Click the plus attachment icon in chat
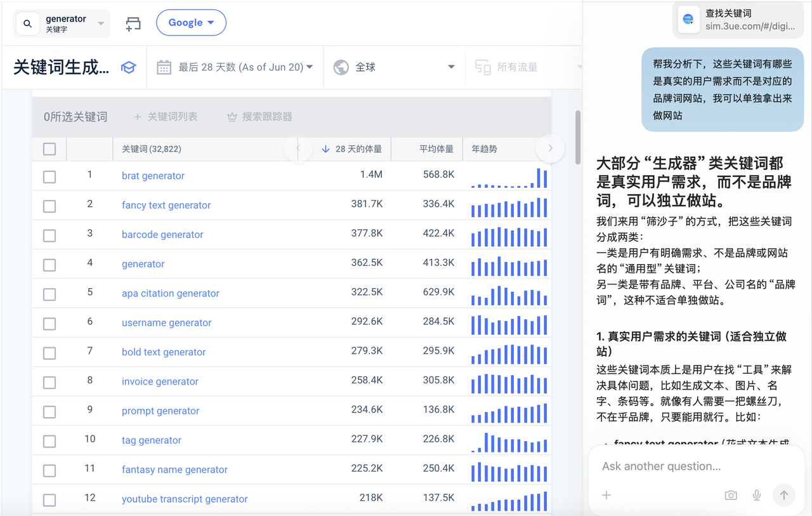 (x=606, y=495)
